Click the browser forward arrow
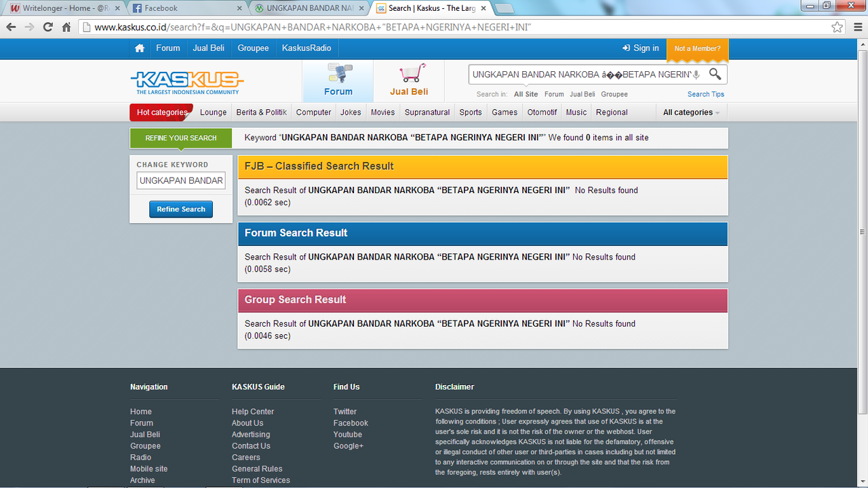The image size is (868, 488). point(29,27)
